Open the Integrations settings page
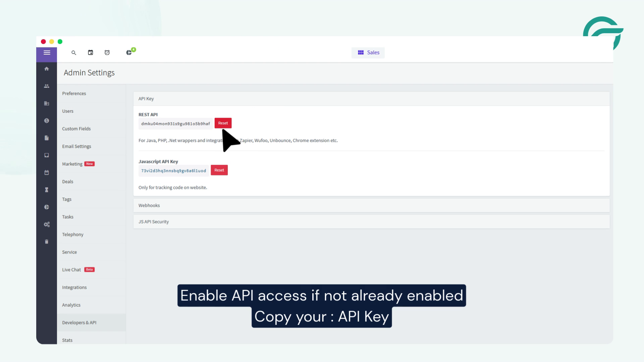Screen dimensions: 644x362 (74, 287)
